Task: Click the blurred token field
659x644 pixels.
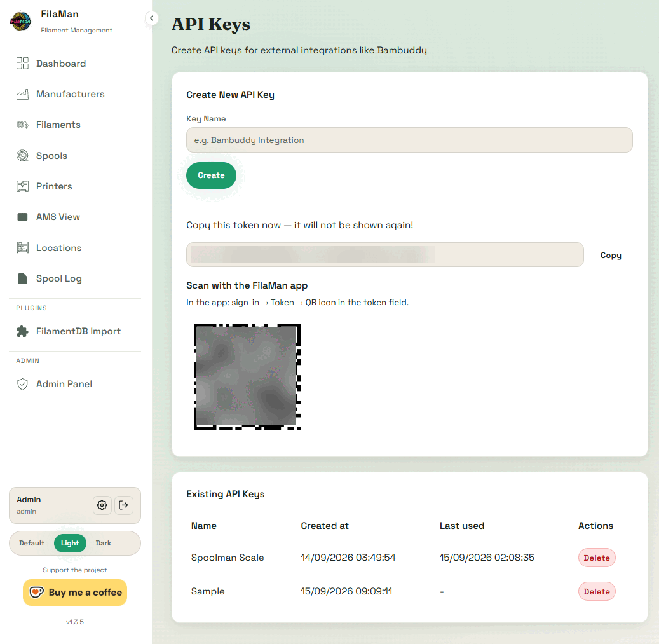Action: (x=385, y=255)
